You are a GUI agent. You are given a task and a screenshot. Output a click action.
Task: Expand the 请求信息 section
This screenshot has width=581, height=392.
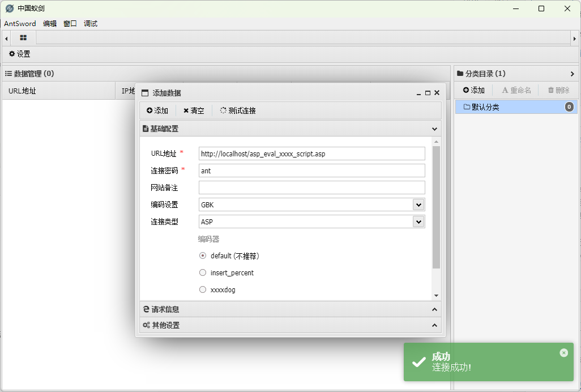pyautogui.click(x=289, y=309)
